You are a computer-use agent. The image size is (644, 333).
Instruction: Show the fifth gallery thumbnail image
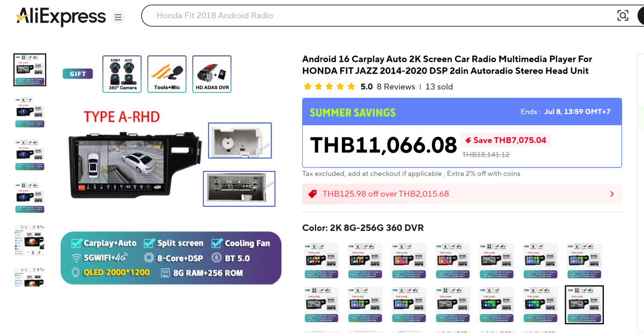tap(30, 240)
